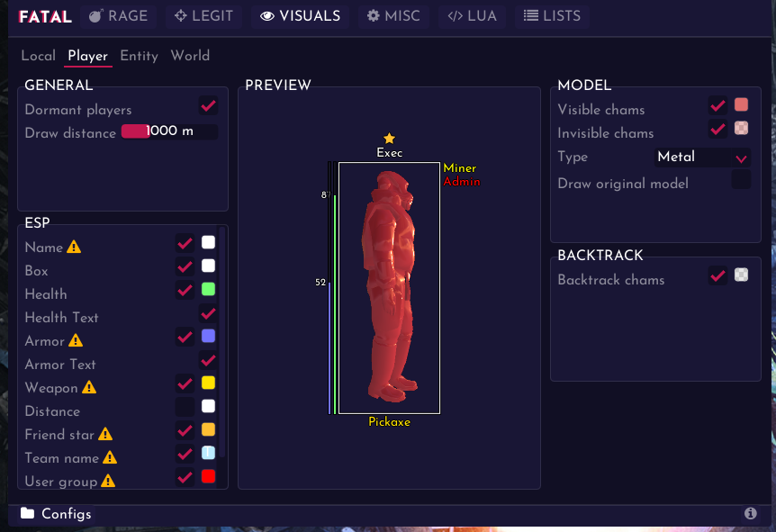Toggle the User group checkbox
The width and height of the screenshot is (776, 532).
pos(185,478)
